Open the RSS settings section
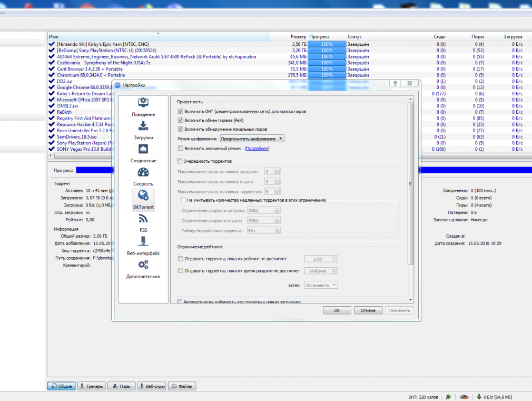Viewport: 532px width, 401px height. point(143,223)
